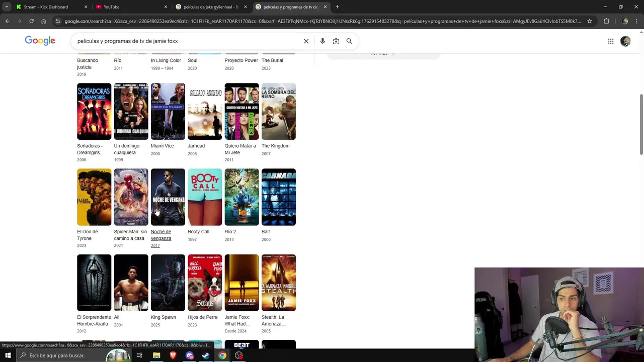
Task: Open the Un domingo cualquiera poster
Action: 131,111
